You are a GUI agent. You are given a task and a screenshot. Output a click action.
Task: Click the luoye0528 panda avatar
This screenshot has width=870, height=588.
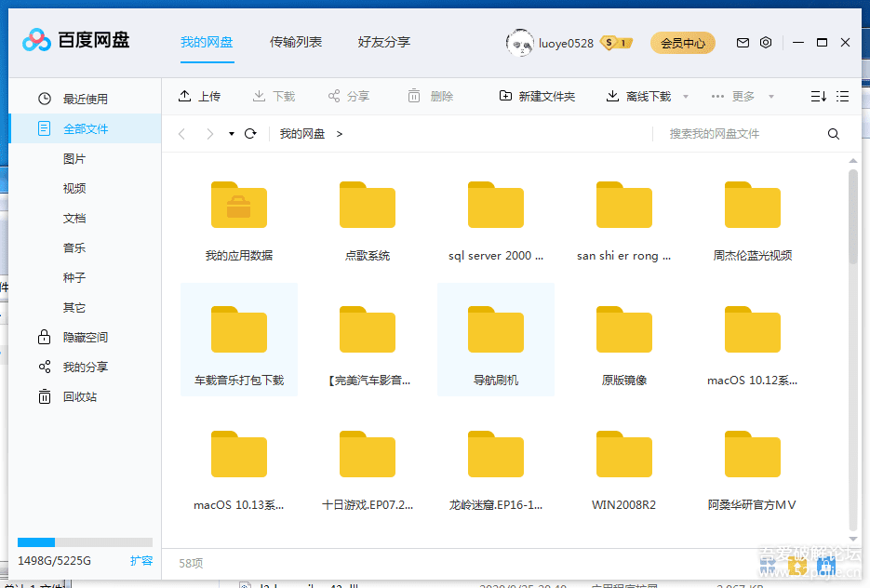click(519, 43)
